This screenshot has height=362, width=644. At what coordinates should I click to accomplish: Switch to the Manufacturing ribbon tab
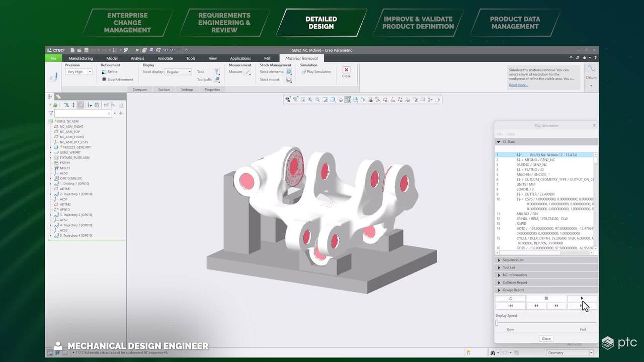click(x=80, y=58)
